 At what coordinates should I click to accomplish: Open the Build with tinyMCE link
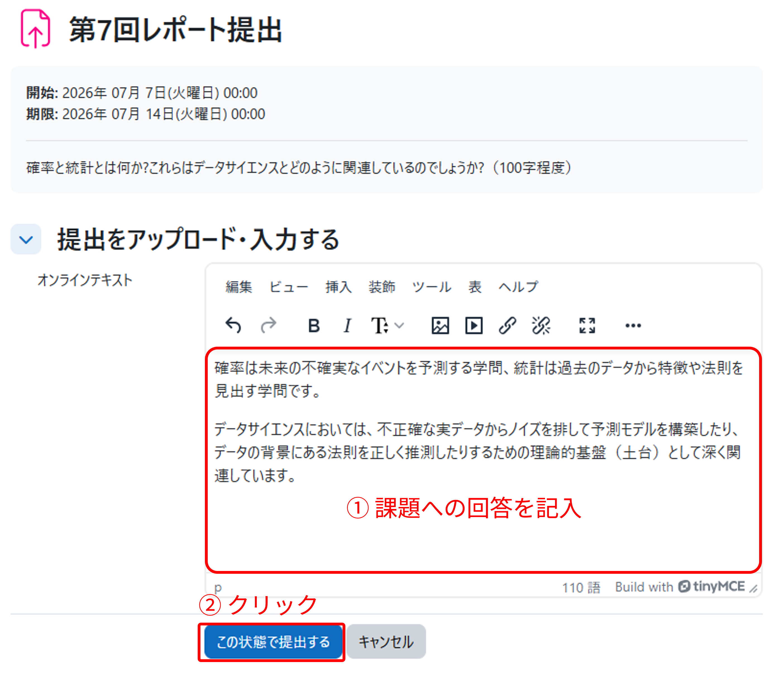point(680,586)
